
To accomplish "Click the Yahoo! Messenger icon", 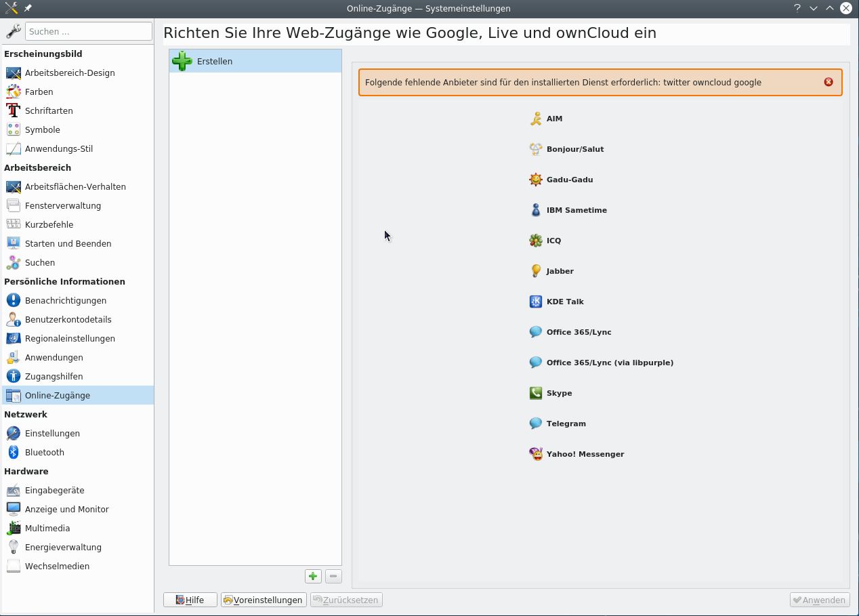I will click(536, 454).
